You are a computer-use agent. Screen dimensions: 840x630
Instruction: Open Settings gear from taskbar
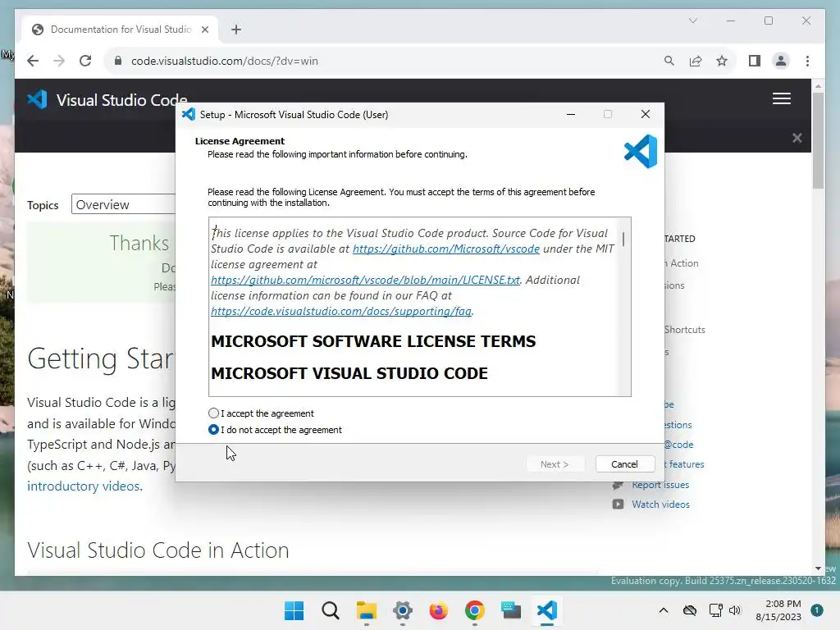pos(402,610)
